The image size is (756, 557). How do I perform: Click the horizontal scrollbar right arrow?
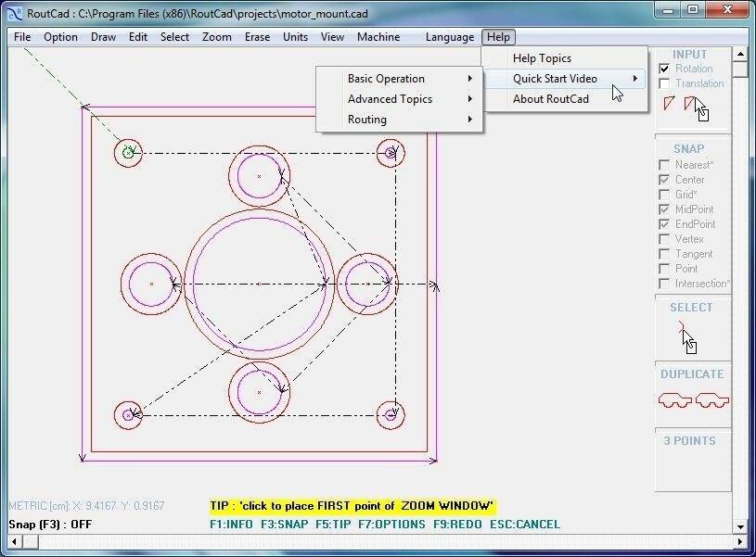pos(740,542)
